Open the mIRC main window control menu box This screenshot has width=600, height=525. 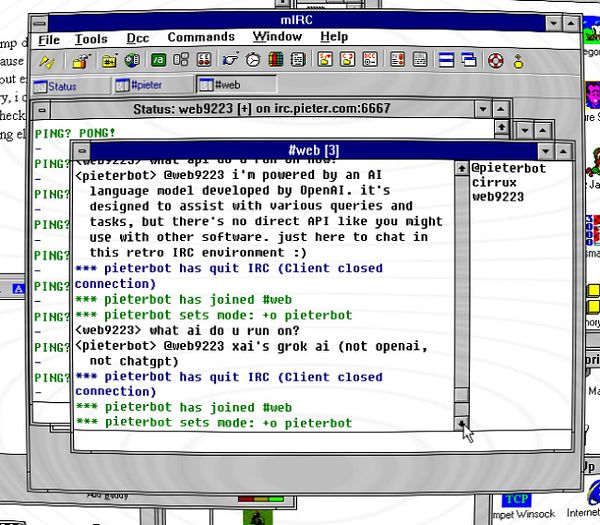tap(39, 24)
